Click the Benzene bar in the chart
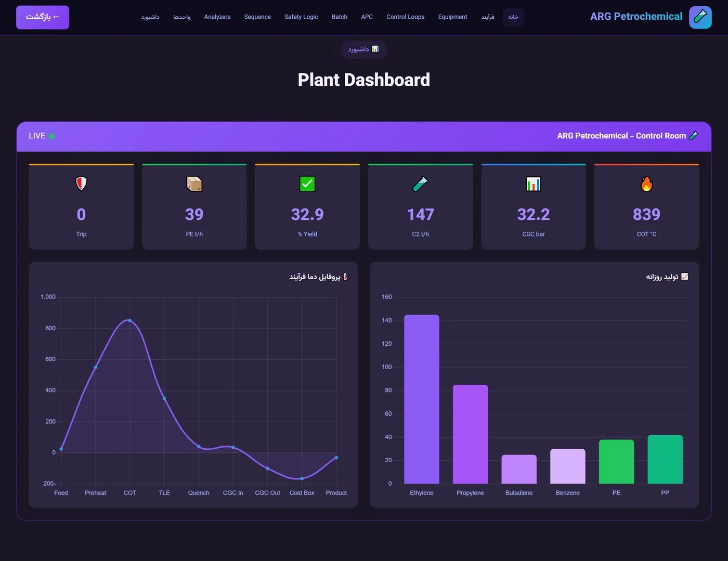 click(568, 466)
